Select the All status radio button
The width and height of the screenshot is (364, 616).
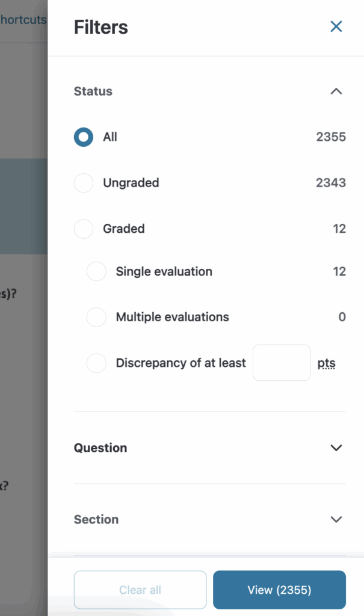[84, 137]
